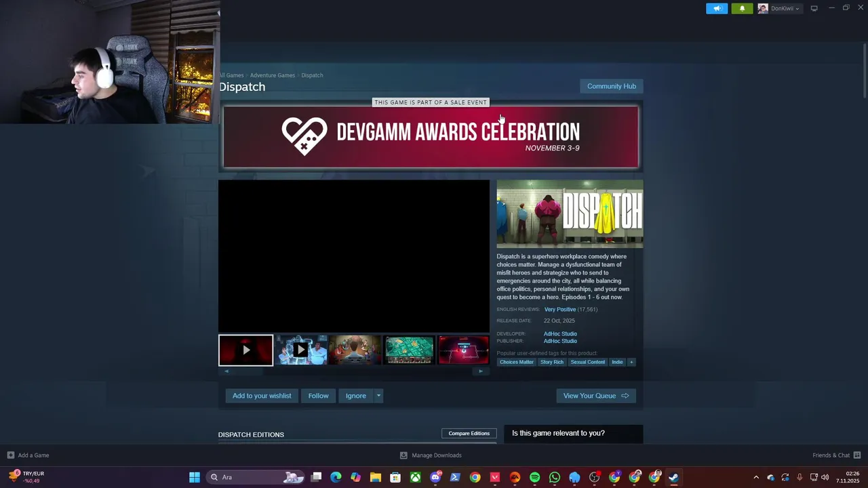868x488 pixels.
Task: Open Task View from the taskbar
Action: tap(316, 477)
